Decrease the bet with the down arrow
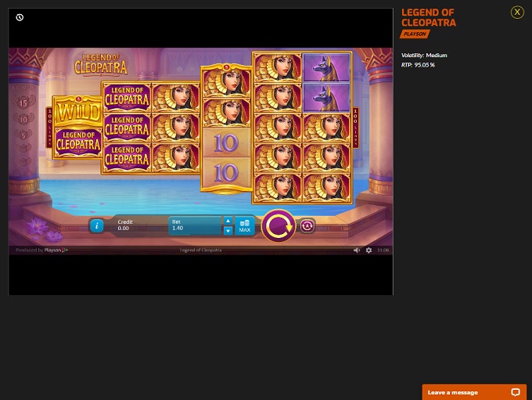 pyautogui.click(x=228, y=231)
